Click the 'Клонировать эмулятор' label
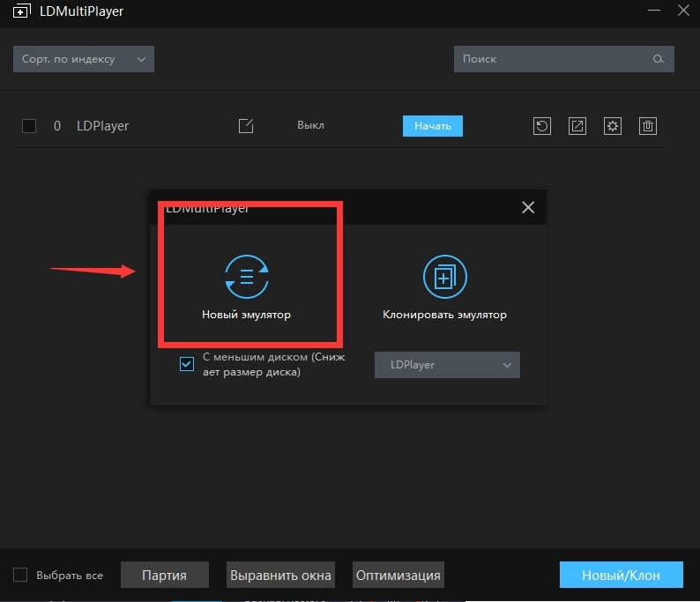 (444, 315)
